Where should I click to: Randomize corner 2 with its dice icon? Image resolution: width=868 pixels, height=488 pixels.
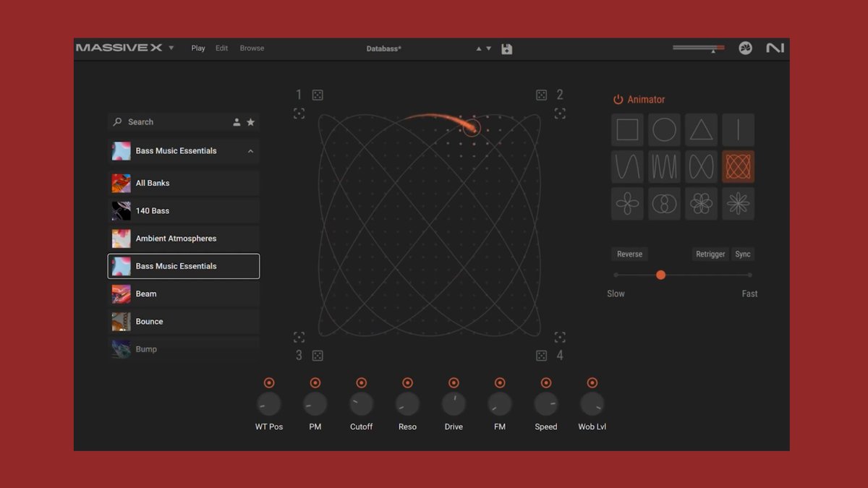[x=541, y=95]
